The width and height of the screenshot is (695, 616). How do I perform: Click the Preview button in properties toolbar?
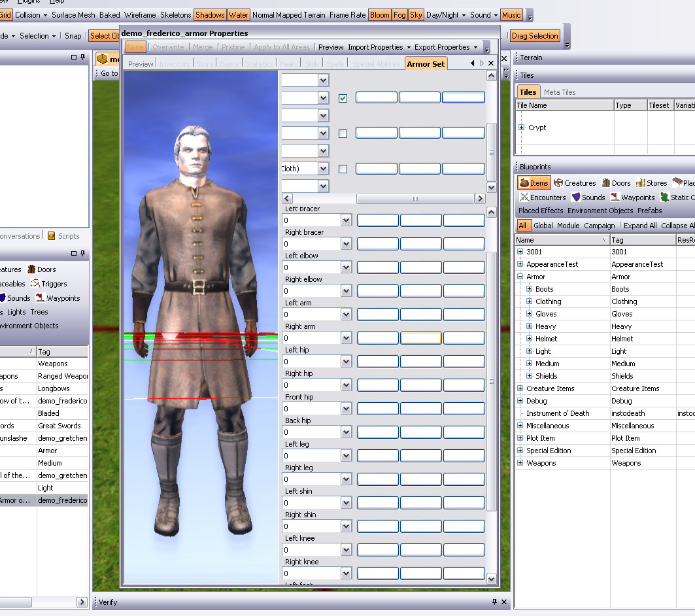(331, 47)
